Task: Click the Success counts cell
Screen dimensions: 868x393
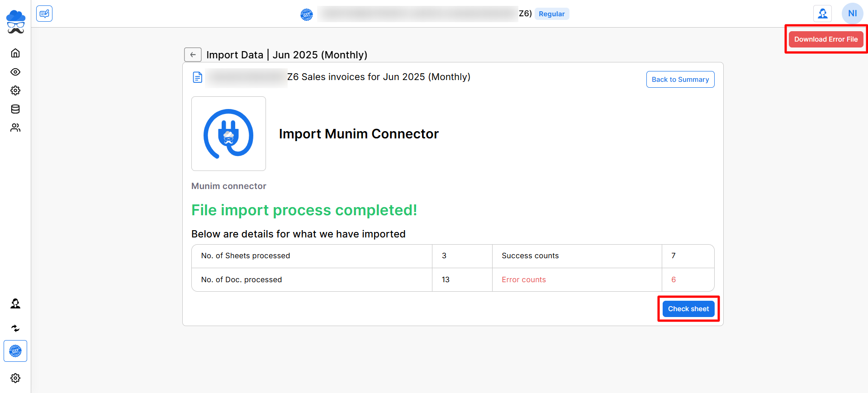Action: (577, 256)
